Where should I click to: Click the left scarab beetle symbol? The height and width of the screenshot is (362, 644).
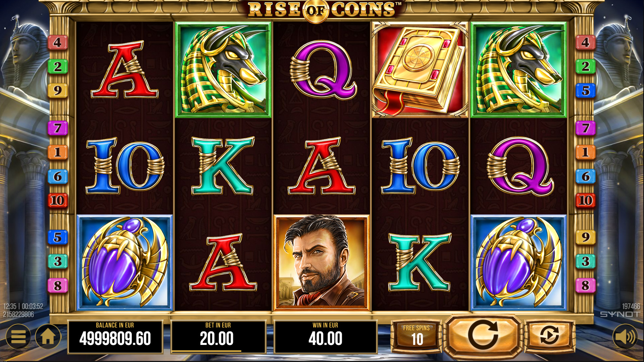click(x=125, y=263)
